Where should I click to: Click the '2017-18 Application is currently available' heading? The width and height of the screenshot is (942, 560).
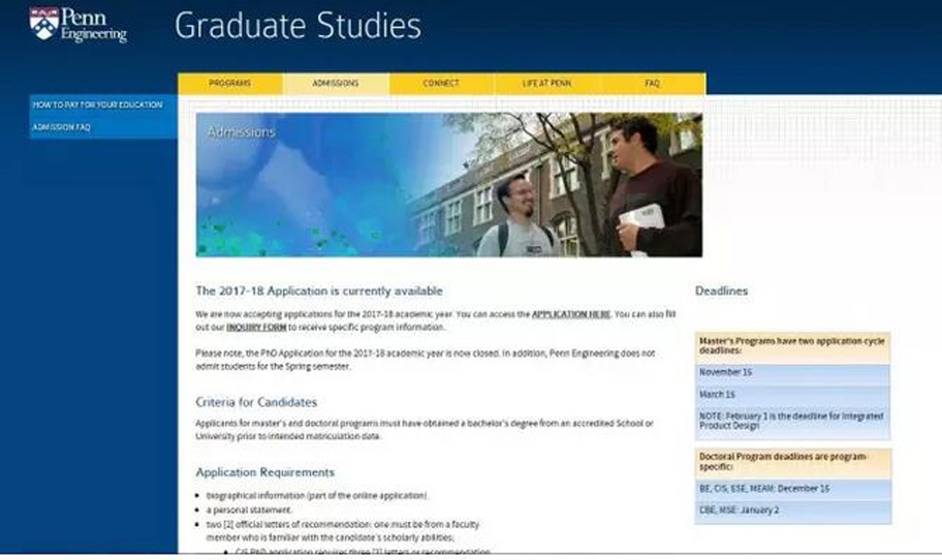coord(319,291)
